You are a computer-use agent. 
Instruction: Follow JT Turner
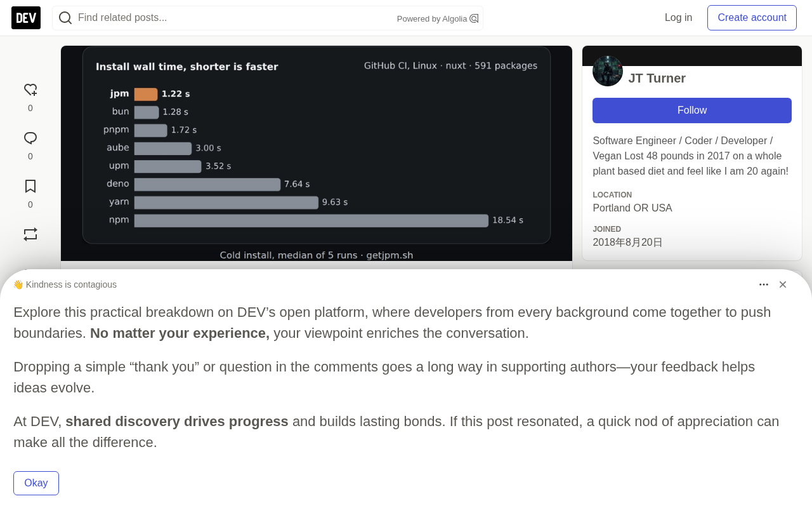[692, 110]
